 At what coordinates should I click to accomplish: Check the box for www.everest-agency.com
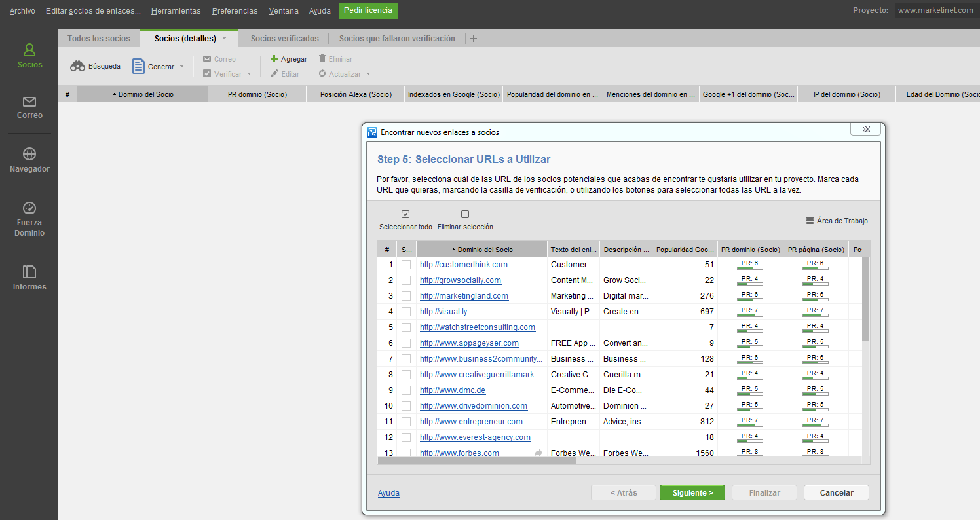point(406,437)
